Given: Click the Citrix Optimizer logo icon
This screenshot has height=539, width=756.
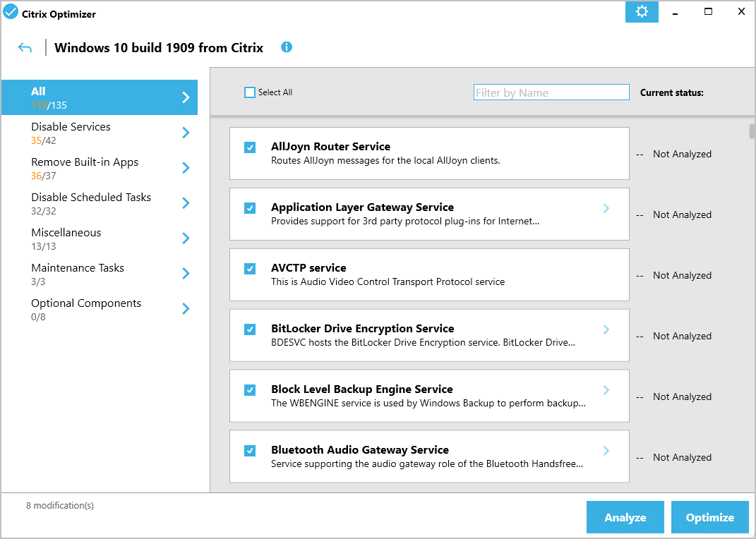Looking at the screenshot, I should tap(11, 12).
